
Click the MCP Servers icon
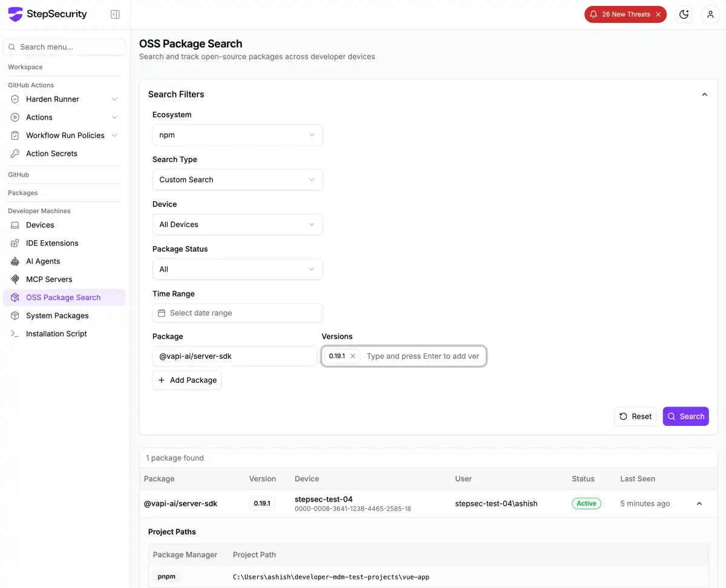[x=15, y=279]
